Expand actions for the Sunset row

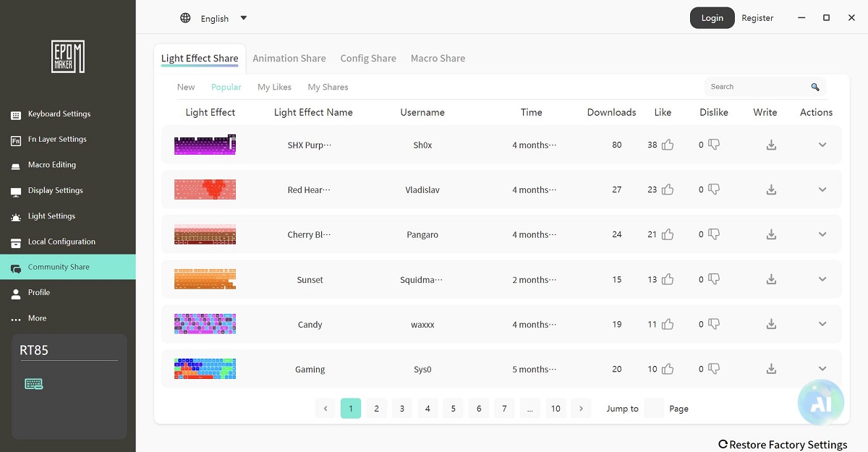[x=822, y=279]
